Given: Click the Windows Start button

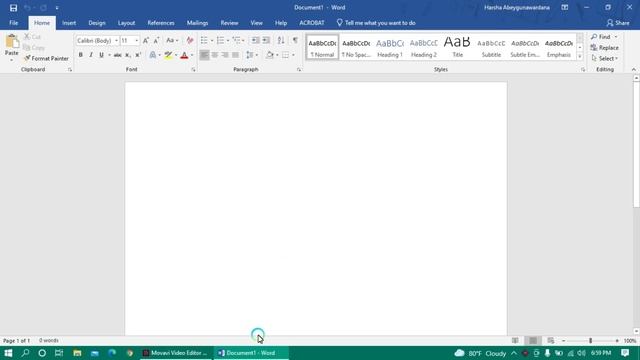Looking at the screenshot, I should pos(8,353).
